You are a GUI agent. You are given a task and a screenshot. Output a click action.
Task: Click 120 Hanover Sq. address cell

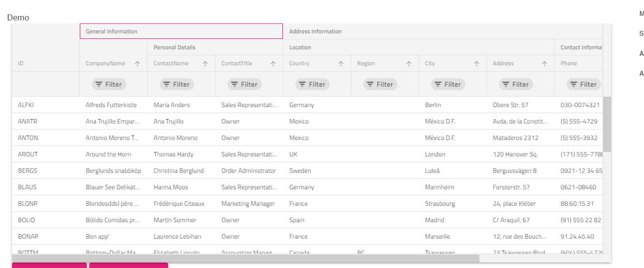[520, 154]
